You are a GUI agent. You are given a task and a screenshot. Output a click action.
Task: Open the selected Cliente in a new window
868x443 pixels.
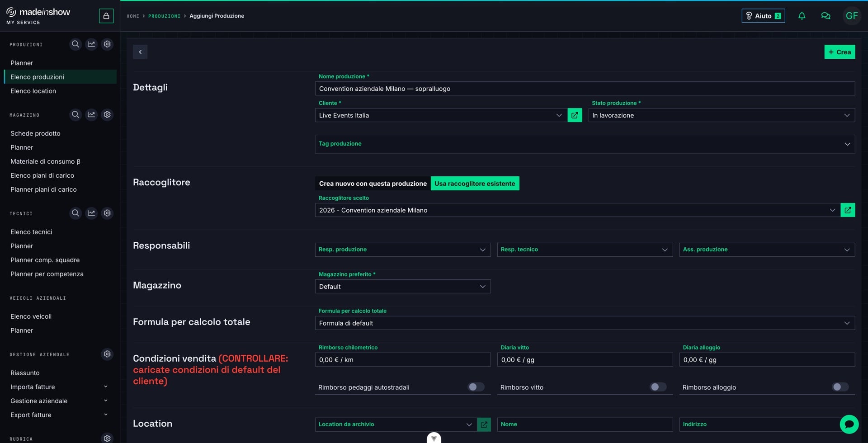click(x=575, y=115)
